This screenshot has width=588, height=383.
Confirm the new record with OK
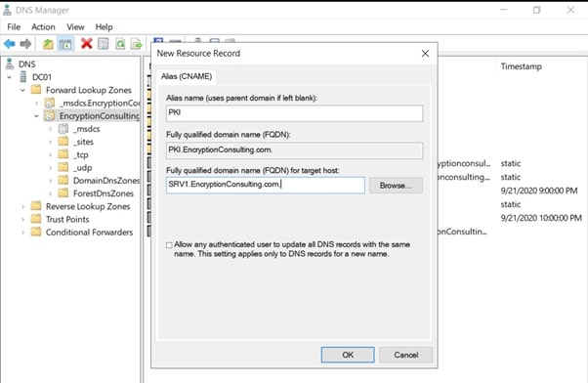click(x=348, y=355)
